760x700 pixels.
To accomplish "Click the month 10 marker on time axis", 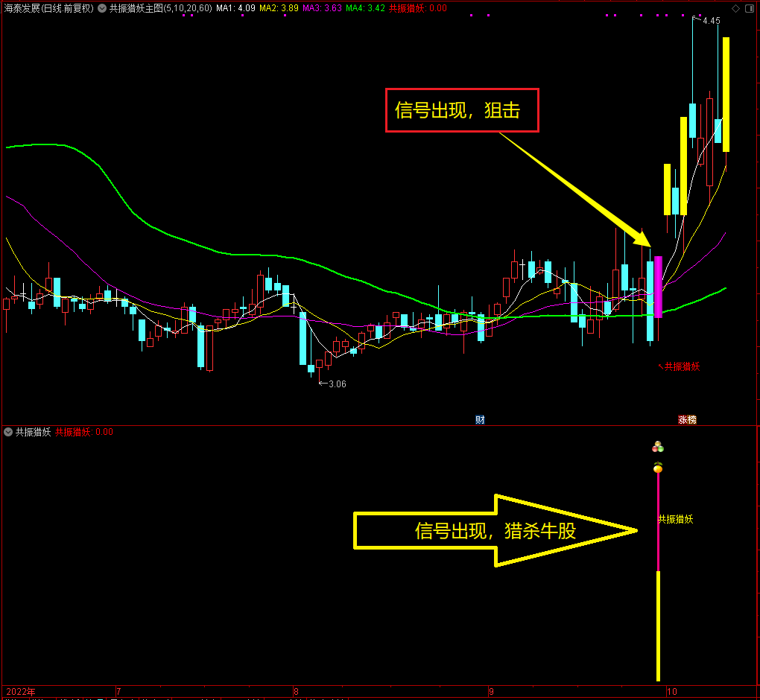I will click(x=672, y=691).
